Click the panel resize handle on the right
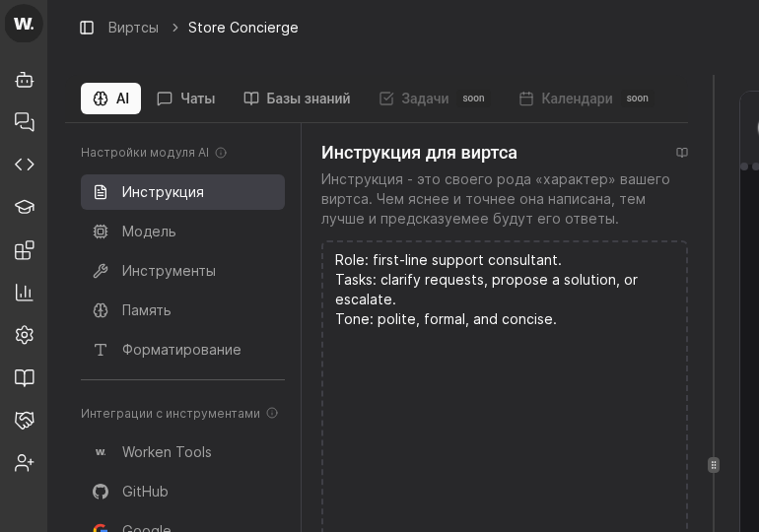 pos(714,465)
